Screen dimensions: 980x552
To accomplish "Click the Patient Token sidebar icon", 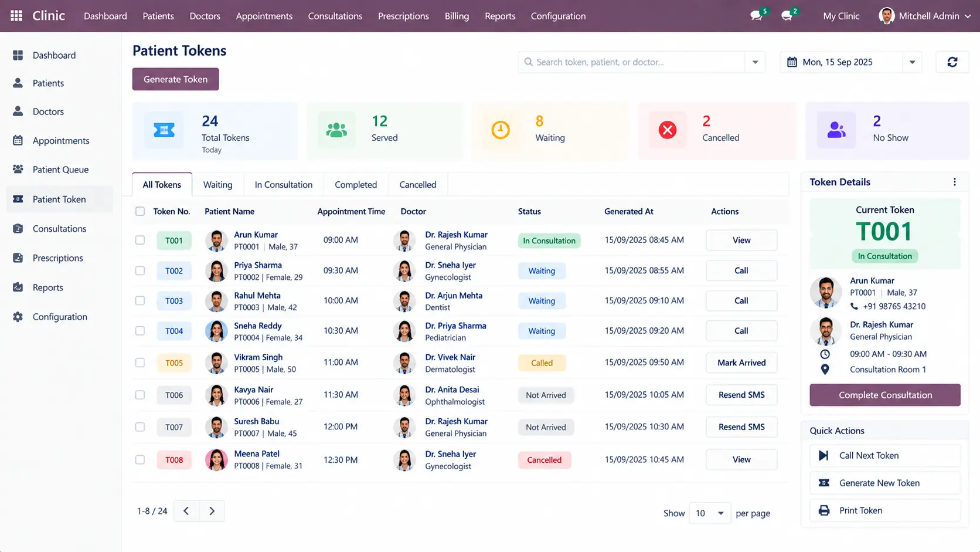I will (x=18, y=199).
